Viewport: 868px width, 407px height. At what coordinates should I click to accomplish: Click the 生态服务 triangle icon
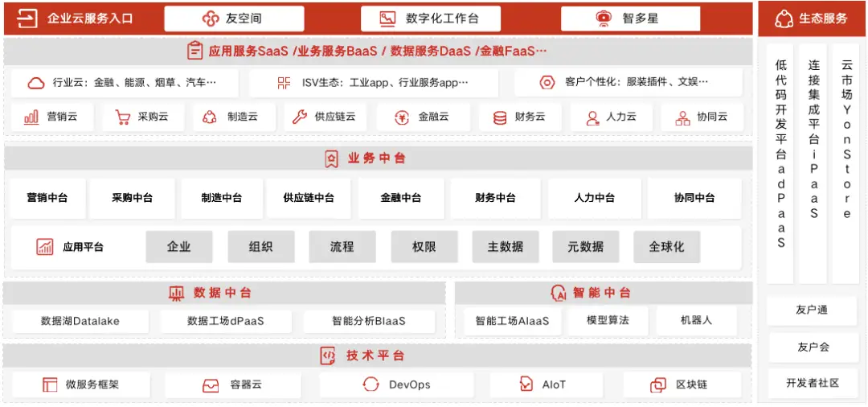(783, 18)
